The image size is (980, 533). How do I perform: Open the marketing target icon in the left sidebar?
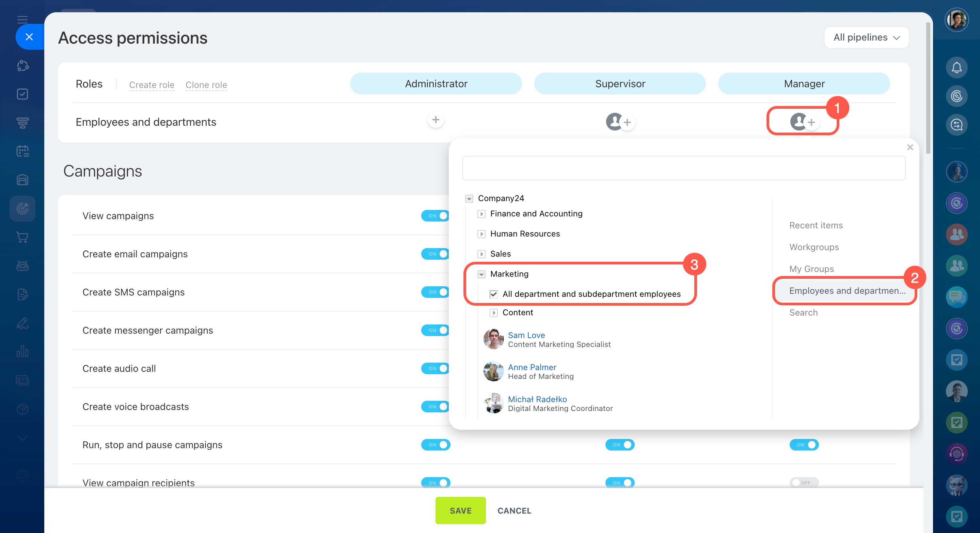22,208
